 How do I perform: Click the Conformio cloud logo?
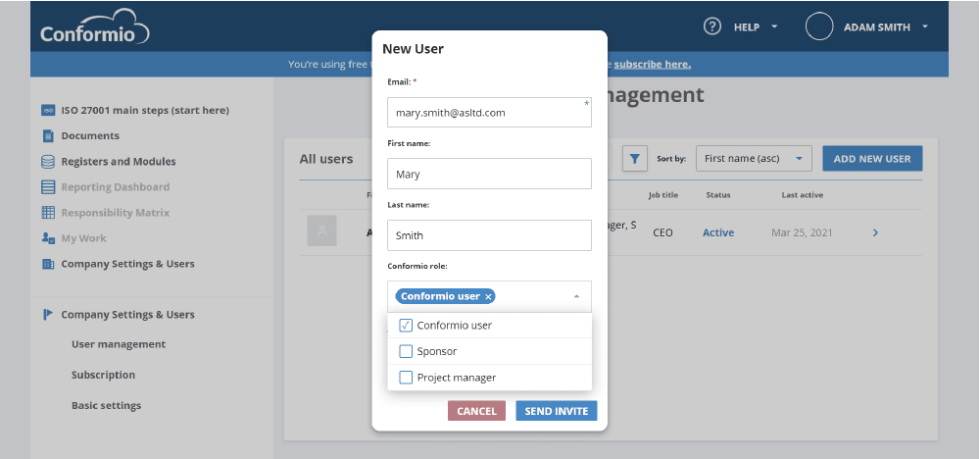[x=95, y=26]
